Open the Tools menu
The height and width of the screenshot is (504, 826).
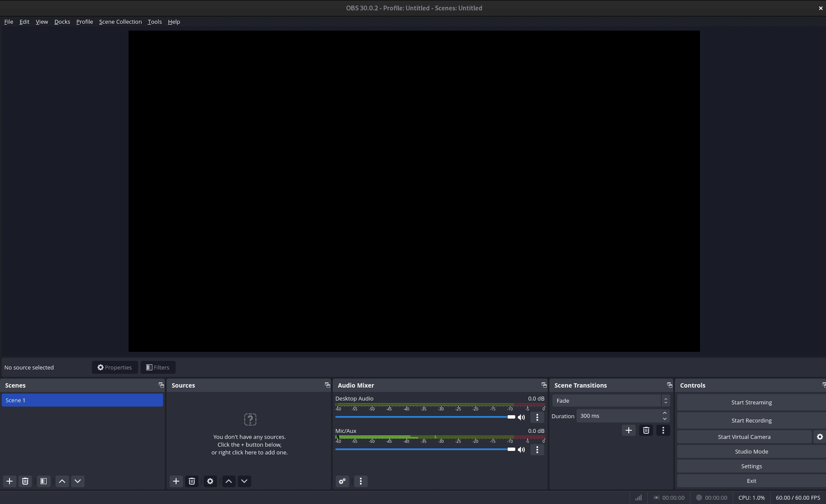click(154, 22)
